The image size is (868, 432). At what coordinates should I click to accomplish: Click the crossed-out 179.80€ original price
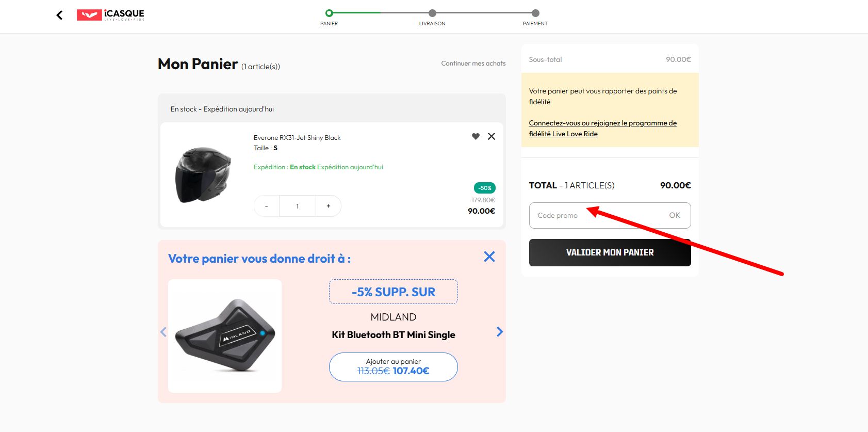483,200
